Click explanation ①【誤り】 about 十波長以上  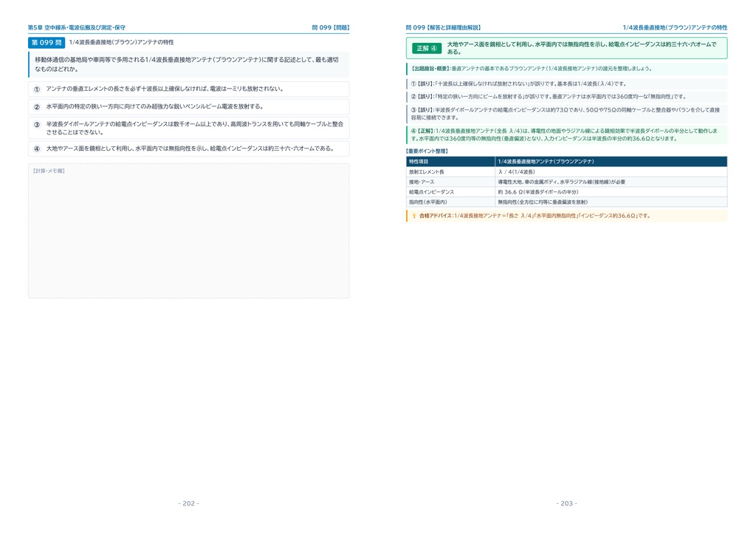(x=566, y=84)
